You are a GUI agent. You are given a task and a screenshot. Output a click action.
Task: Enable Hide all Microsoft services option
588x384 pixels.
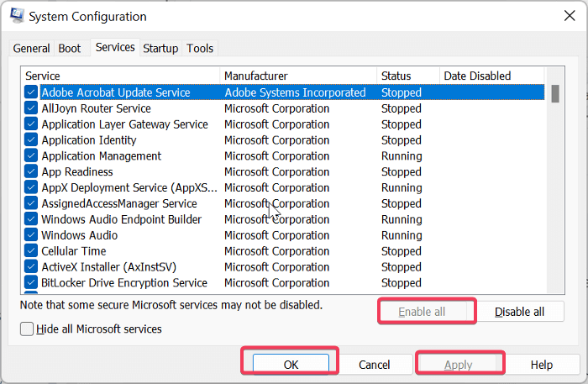[29, 329]
